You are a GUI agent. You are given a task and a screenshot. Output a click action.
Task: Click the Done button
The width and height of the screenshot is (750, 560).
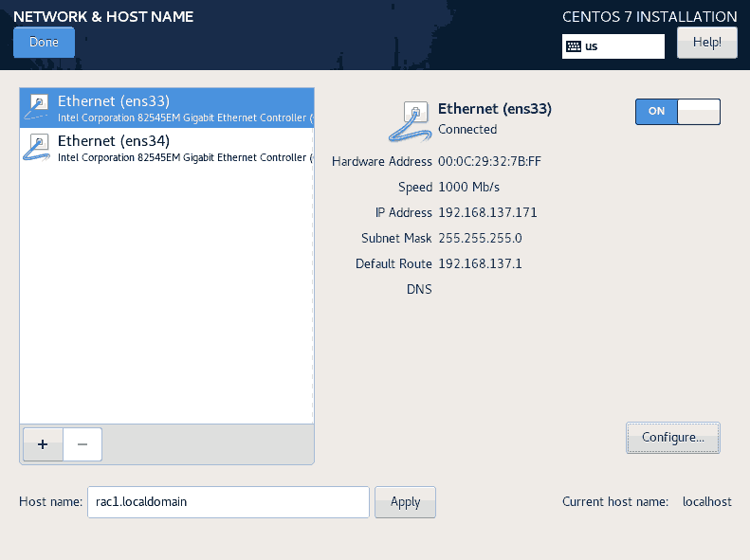click(x=44, y=43)
